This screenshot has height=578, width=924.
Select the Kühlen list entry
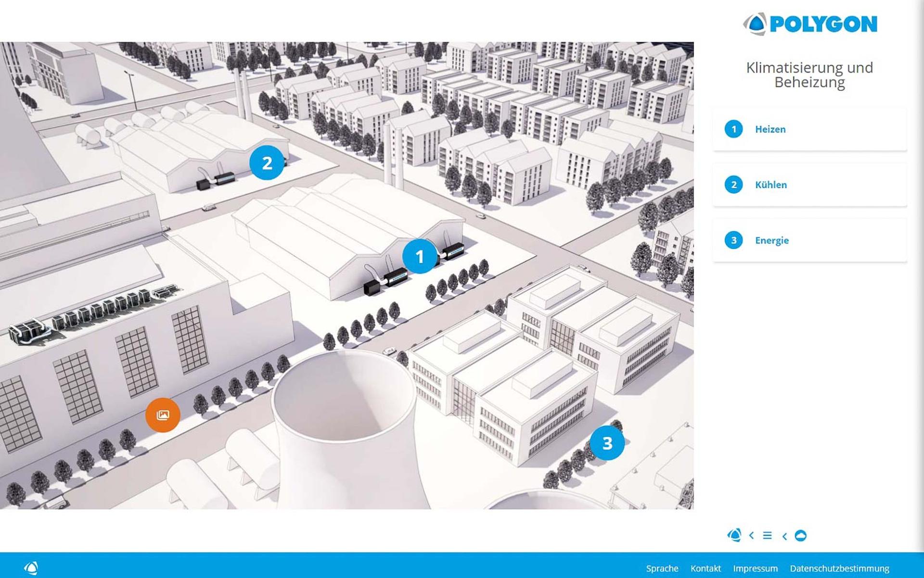[x=809, y=185]
